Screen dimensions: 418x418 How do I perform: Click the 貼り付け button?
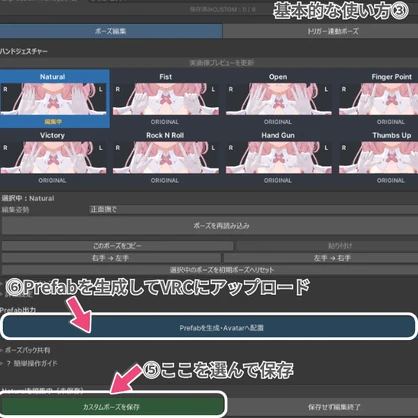(327, 246)
